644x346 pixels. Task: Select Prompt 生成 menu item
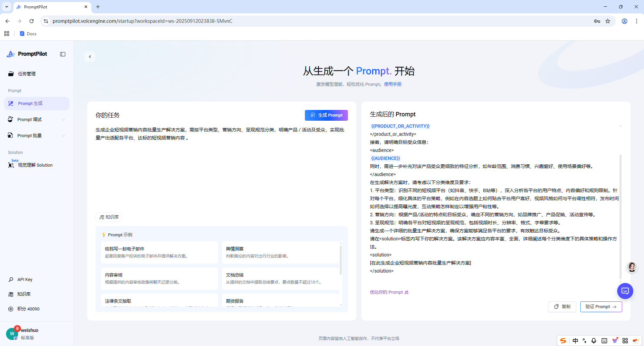[30, 104]
